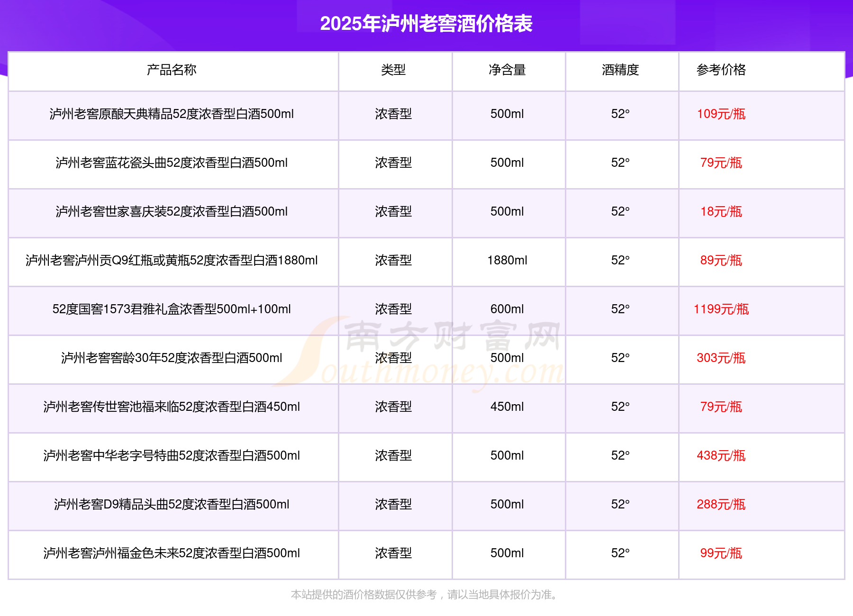Viewport: 853px width, 616px height.
Task: Click product 泸州老窖D9精品头曲52度浓香型白酒500ml
Action: (x=172, y=504)
